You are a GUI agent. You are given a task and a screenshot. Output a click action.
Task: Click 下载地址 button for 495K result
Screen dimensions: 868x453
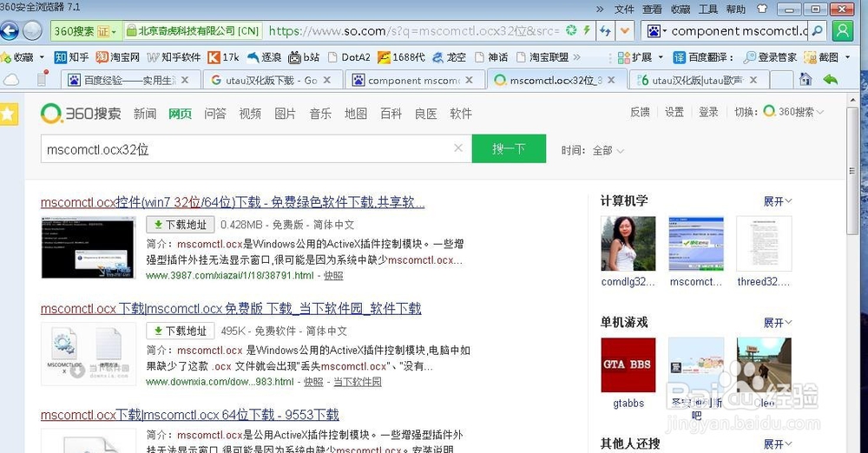[181, 332]
